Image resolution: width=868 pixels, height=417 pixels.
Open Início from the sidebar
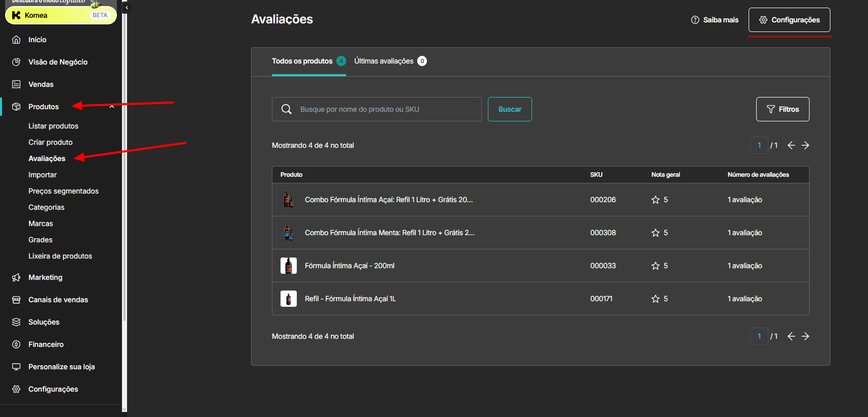pos(37,40)
